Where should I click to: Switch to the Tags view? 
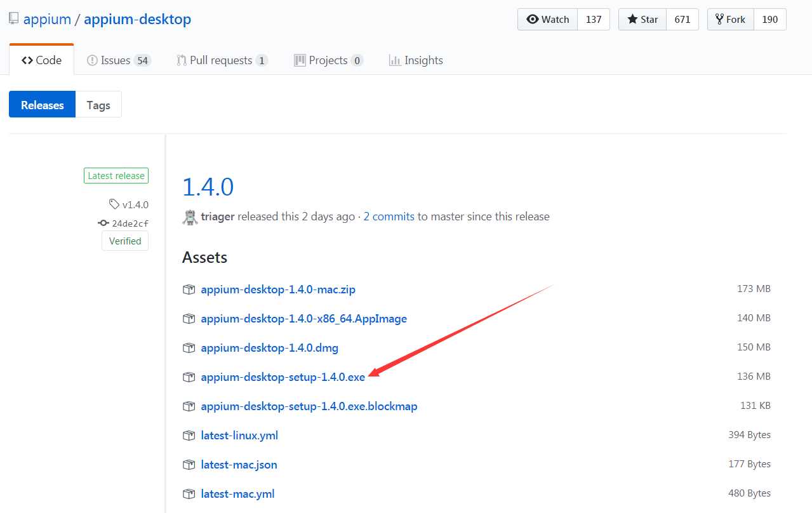click(98, 105)
